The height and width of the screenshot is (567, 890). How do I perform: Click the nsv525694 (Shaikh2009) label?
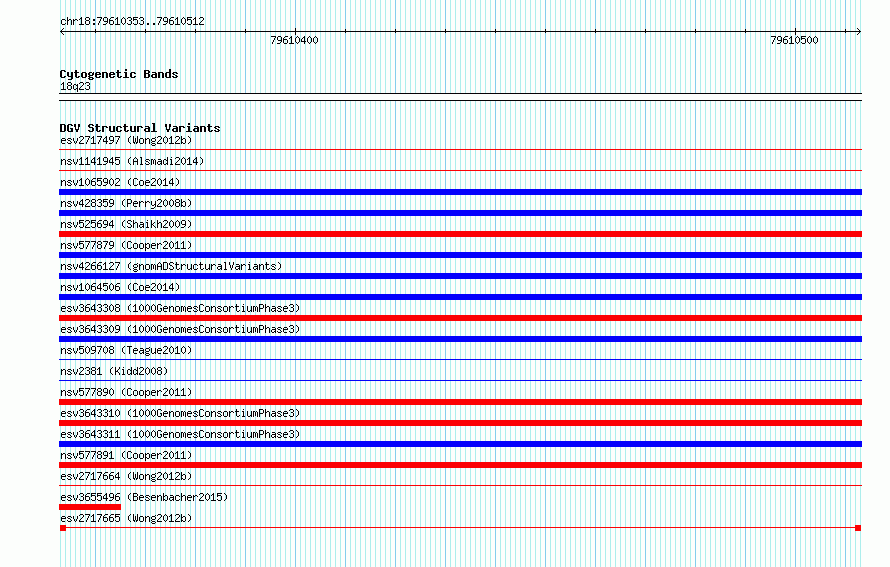tap(126, 224)
